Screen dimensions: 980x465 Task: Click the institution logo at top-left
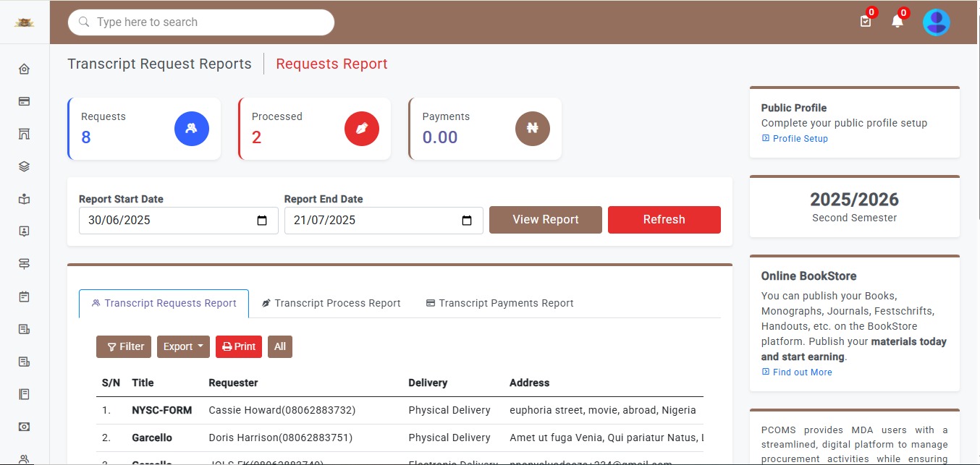tap(25, 22)
